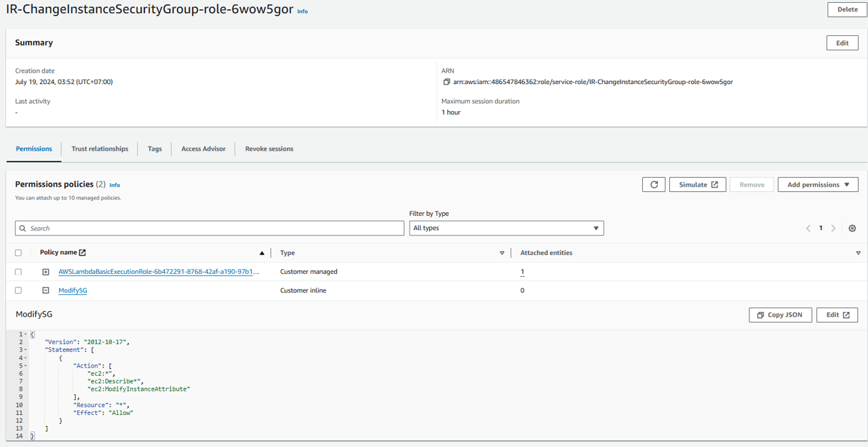Click the policy search field
This screenshot has width=868, height=447.
[x=210, y=229]
